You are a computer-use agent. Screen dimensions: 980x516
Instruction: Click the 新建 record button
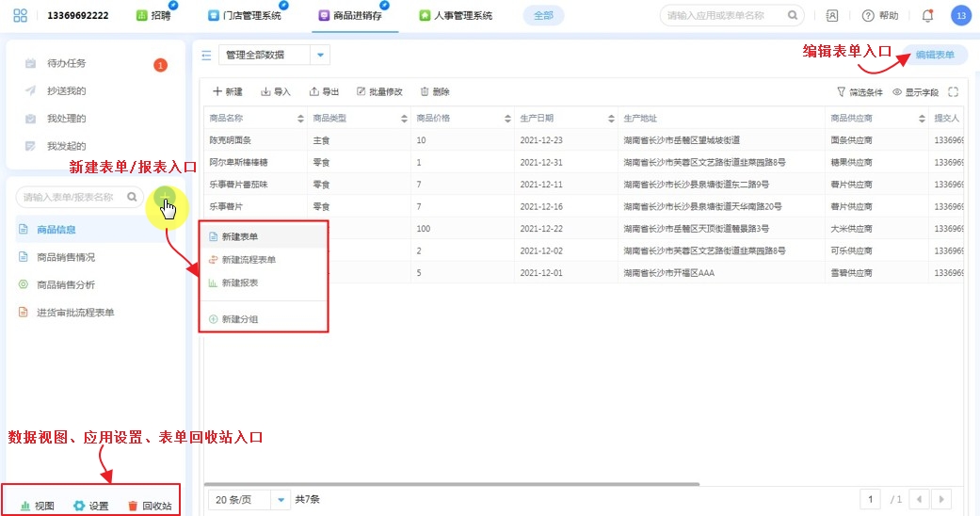pyautogui.click(x=228, y=92)
